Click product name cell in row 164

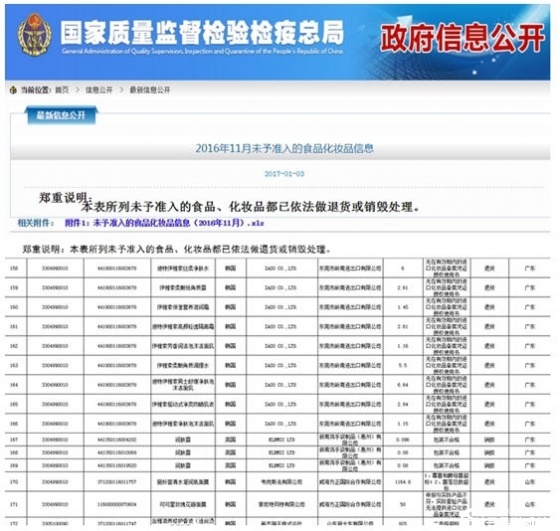point(183,385)
